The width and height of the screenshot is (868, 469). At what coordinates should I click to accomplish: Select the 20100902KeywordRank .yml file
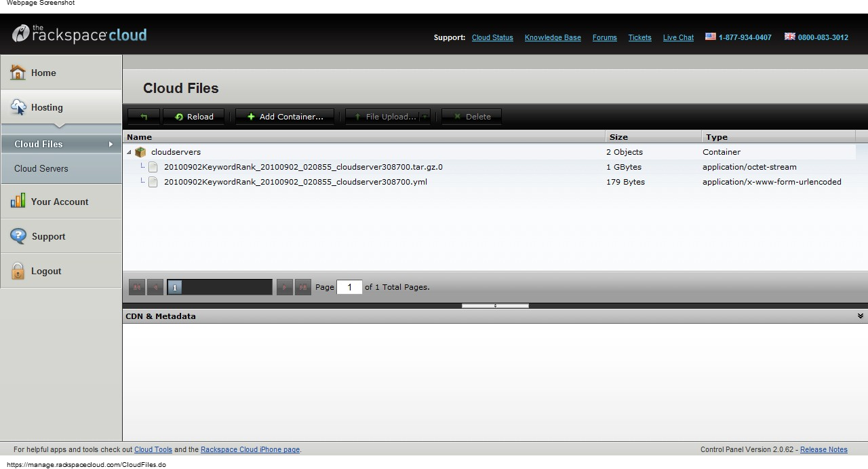pos(296,182)
